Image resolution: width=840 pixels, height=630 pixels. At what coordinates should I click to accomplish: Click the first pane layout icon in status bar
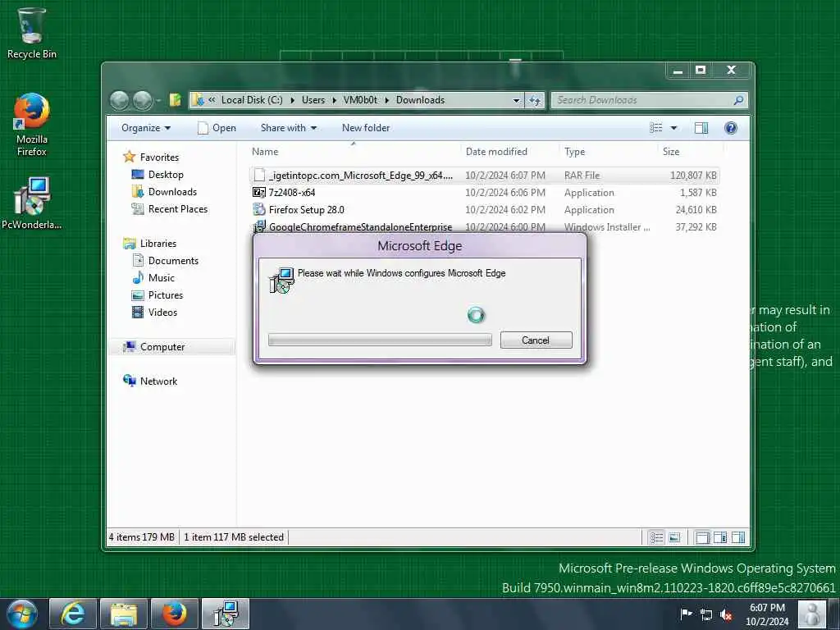pyautogui.click(x=702, y=537)
